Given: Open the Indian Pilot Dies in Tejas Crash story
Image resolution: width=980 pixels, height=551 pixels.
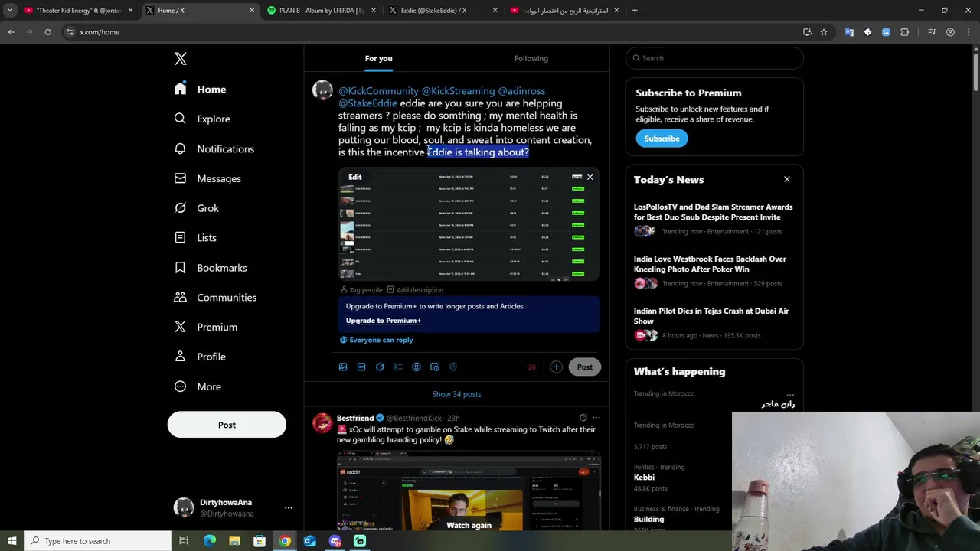Looking at the screenshot, I should click(x=711, y=316).
